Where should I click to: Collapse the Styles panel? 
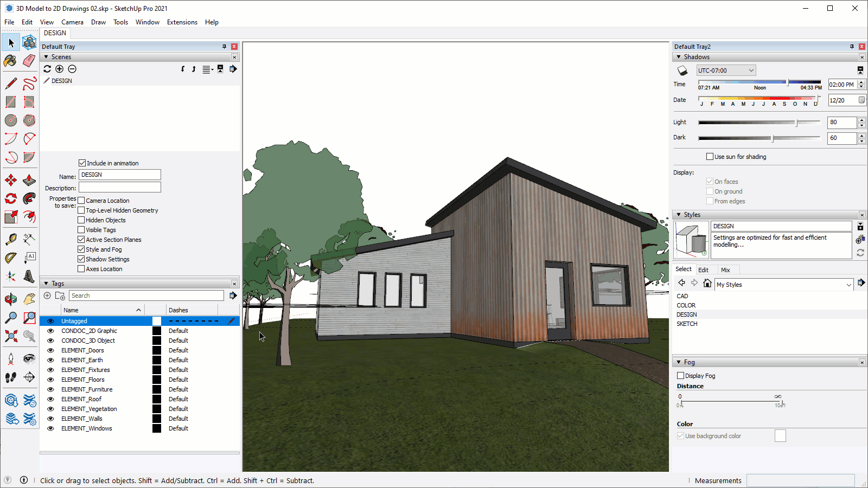(679, 215)
